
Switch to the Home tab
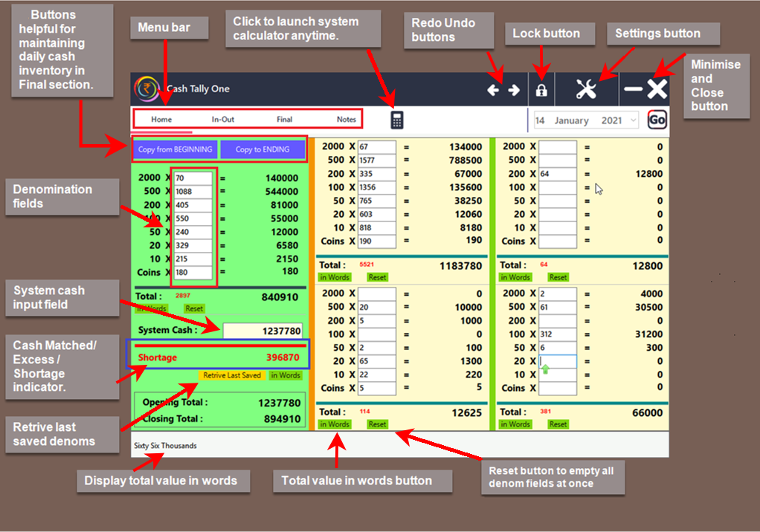[x=161, y=119]
